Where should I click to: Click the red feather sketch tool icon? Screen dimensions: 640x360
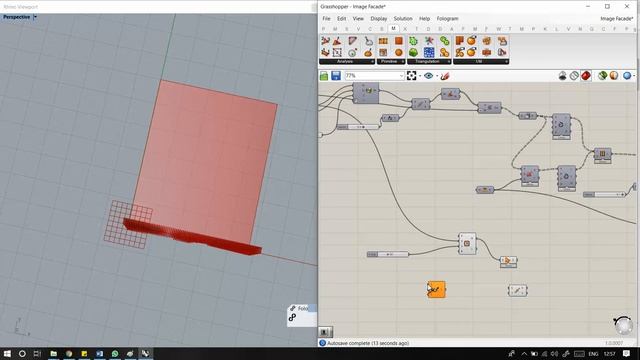pos(445,76)
